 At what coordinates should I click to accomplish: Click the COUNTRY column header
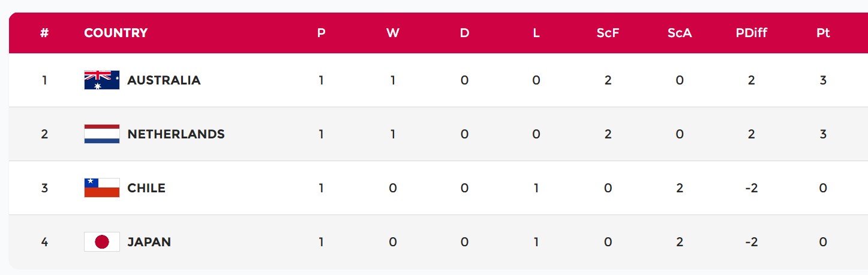pos(116,33)
